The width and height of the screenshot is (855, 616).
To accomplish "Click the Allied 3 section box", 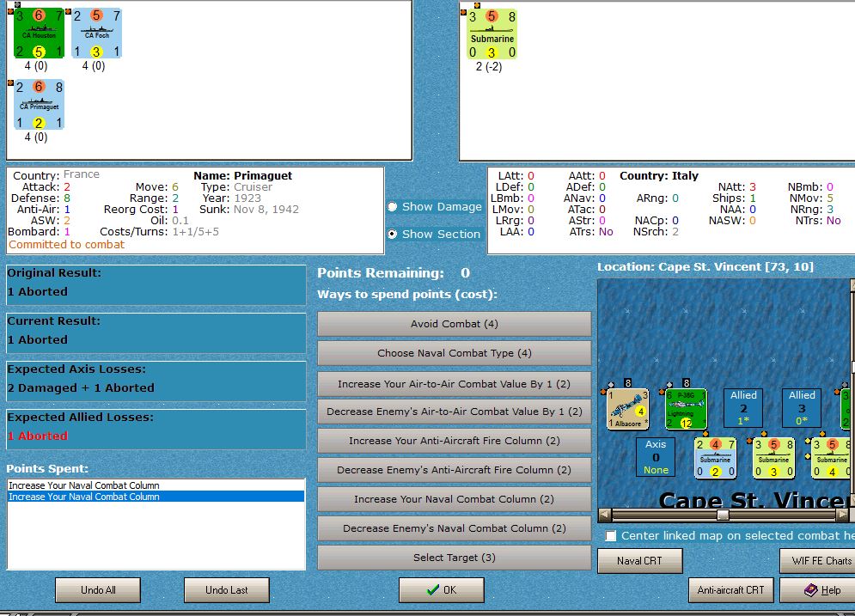I will click(x=802, y=408).
